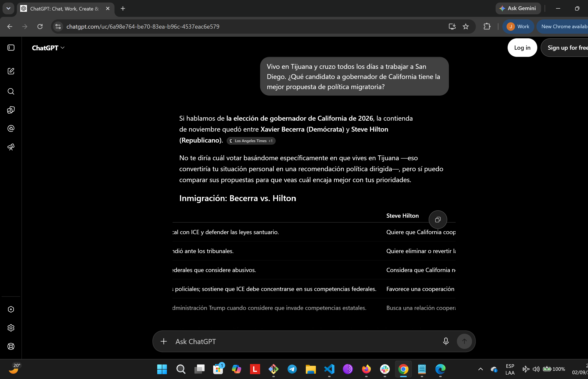Activate voice dictation microphone

pyautogui.click(x=446, y=341)
